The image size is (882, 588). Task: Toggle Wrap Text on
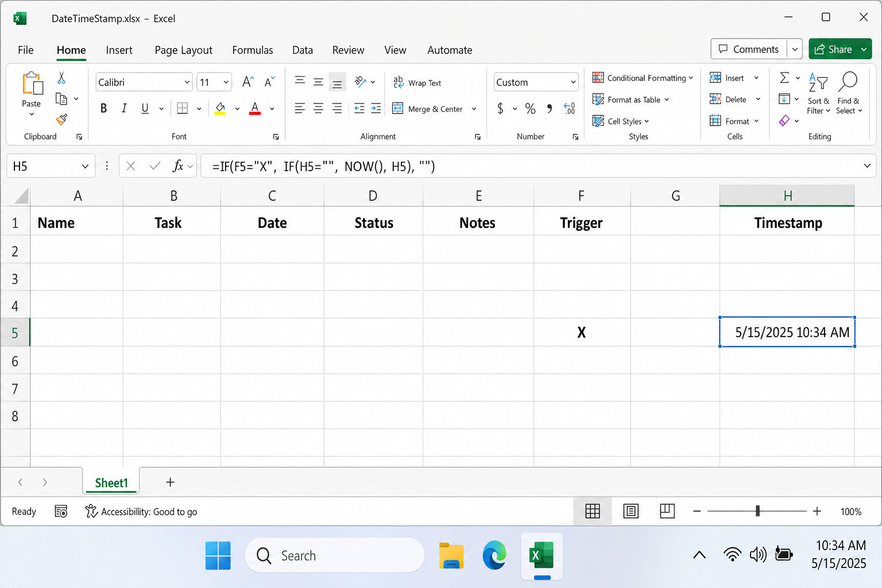pos(417,83)
